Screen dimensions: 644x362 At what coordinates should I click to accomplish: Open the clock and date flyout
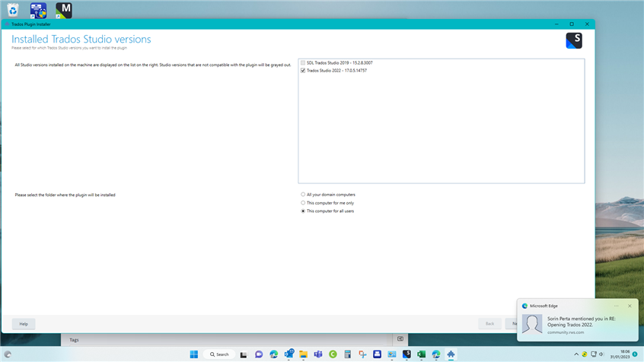[x=620, y=354]
